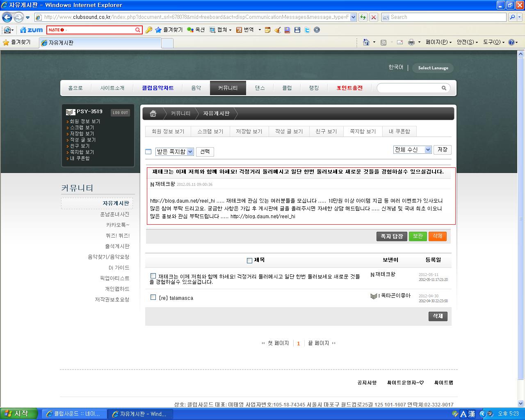Click the Print printer icon
The image size is (525, 420).
411,42
